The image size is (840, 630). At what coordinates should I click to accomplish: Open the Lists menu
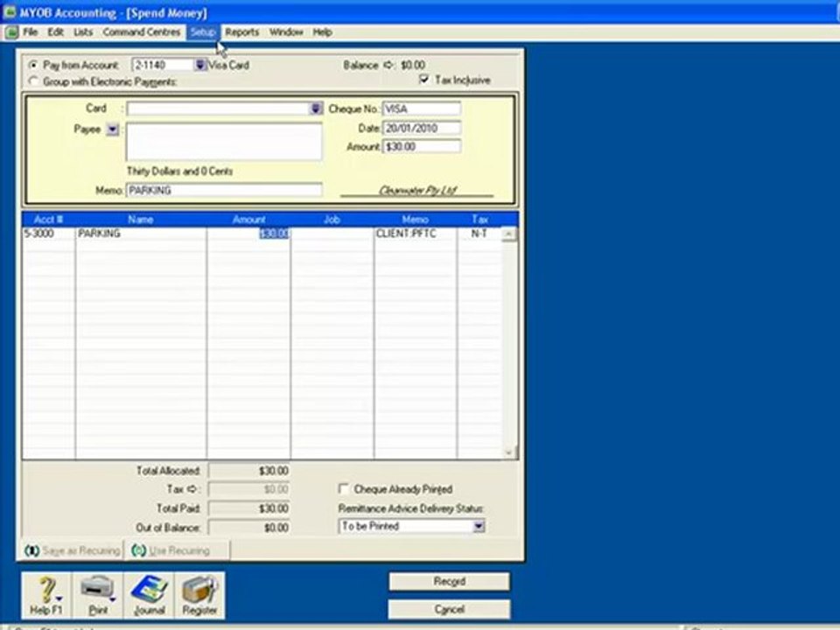83,32
